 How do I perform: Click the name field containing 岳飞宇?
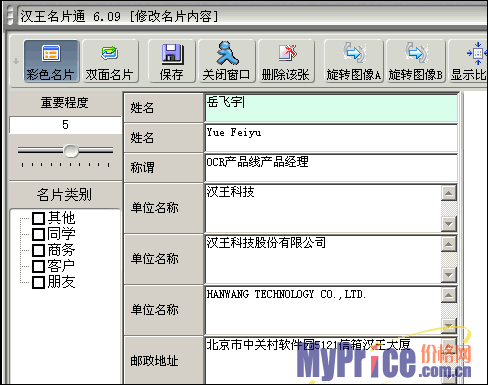pyautogui.click(x=331, y=108)
